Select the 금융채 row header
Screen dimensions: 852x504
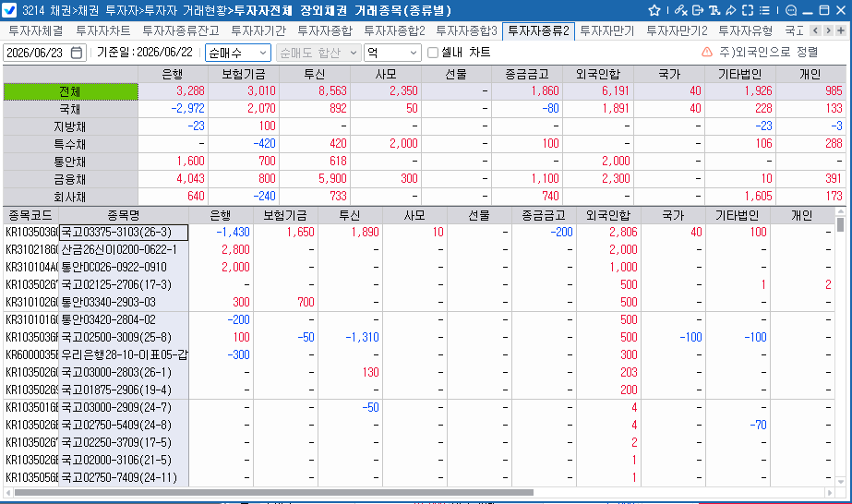(71, 179)
